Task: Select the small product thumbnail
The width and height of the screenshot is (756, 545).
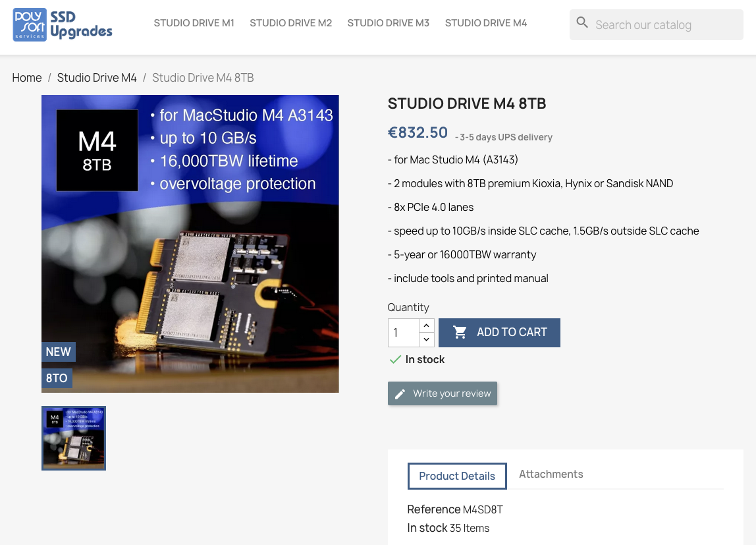Action: pos(74,438)
